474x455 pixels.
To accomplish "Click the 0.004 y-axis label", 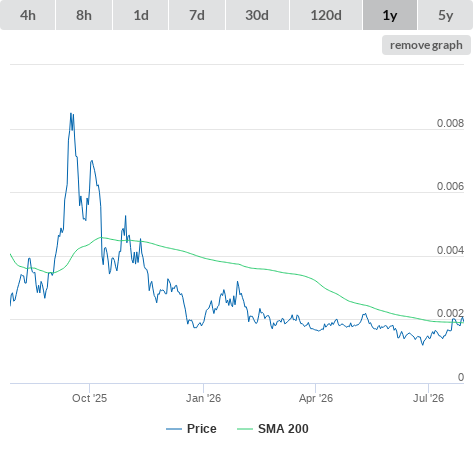I will 450,250.
